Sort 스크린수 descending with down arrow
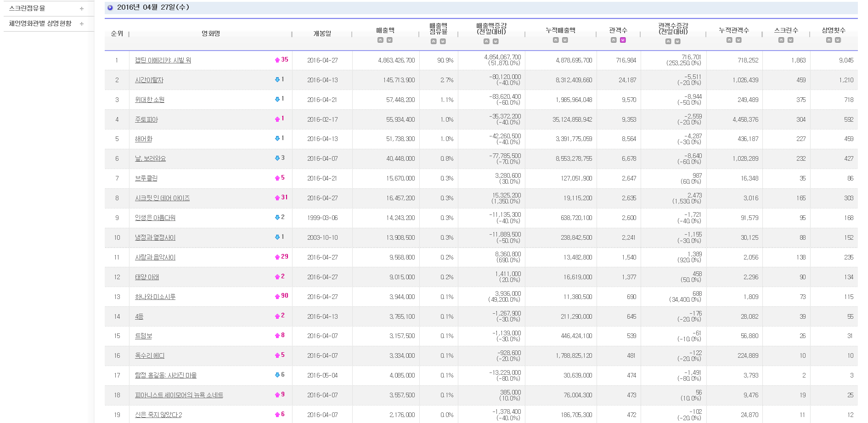The height and width of the screenshot is (423, 868). click(x=790, y=40)
